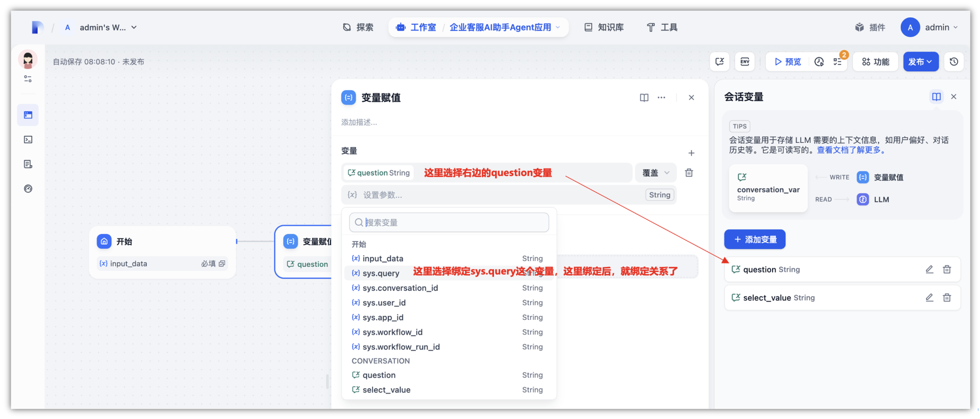Select the 开始 start node on canvas
The height and width of the screenshot is (419, 980).
click(162, 252)
